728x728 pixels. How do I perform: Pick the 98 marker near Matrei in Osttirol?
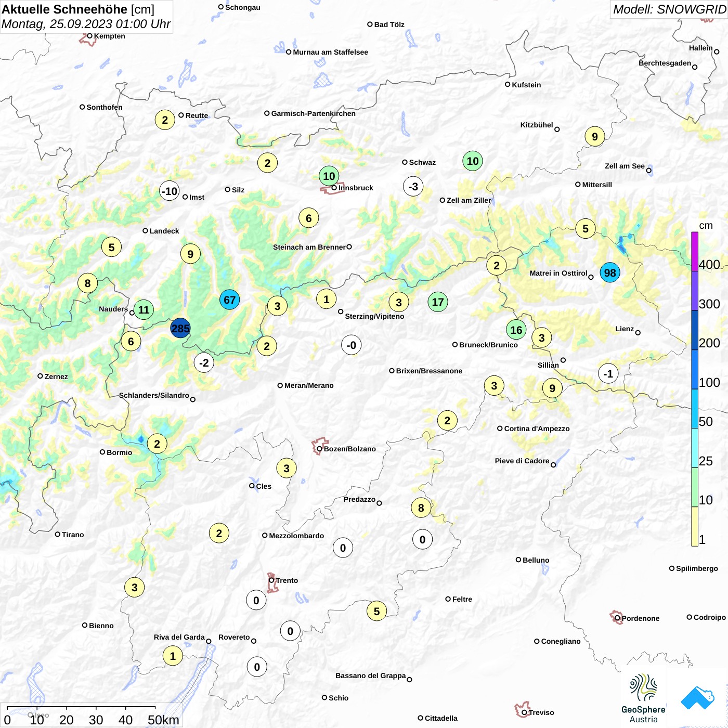[x=610, y=272]
